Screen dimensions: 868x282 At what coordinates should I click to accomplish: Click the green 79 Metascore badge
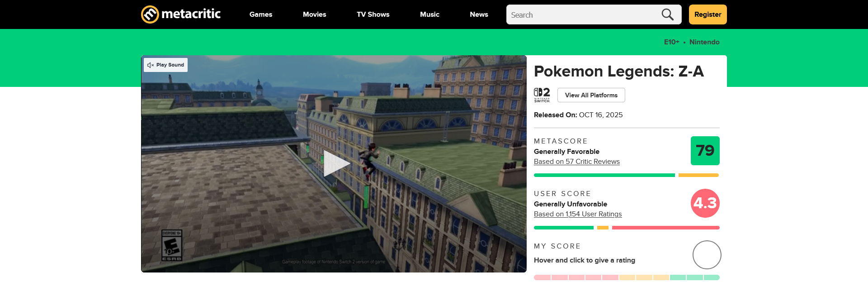(705, 151)
